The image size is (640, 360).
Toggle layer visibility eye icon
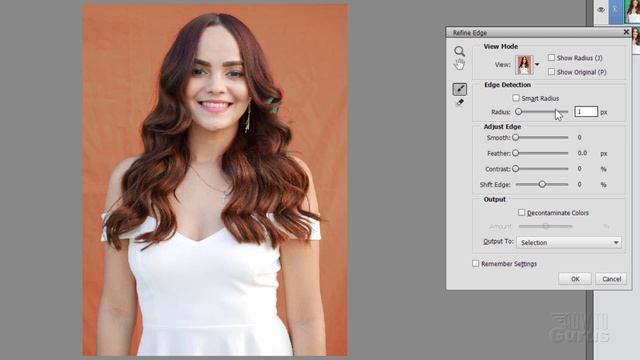tap(601, 9)
